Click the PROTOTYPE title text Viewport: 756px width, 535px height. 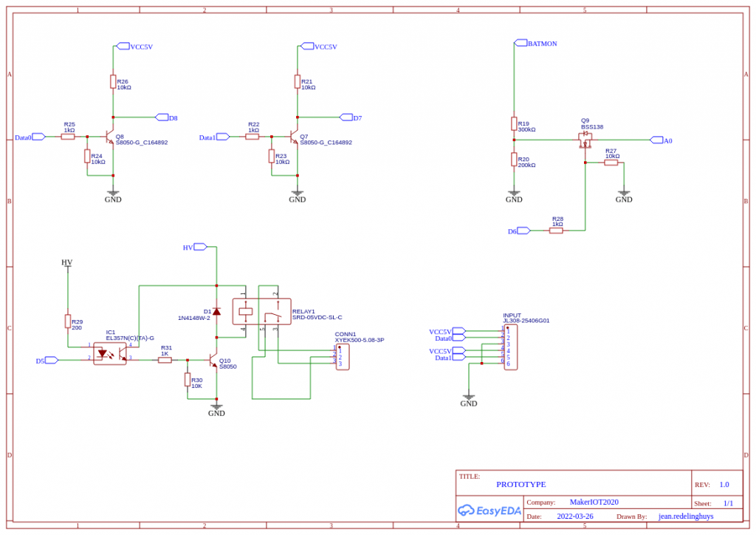521,484
